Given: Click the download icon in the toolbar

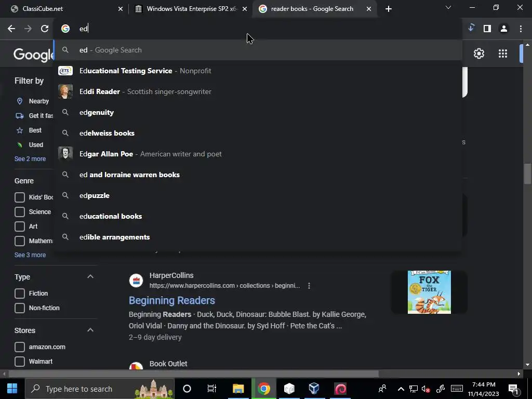Looking at the screenshot, I should pos(471,28).
